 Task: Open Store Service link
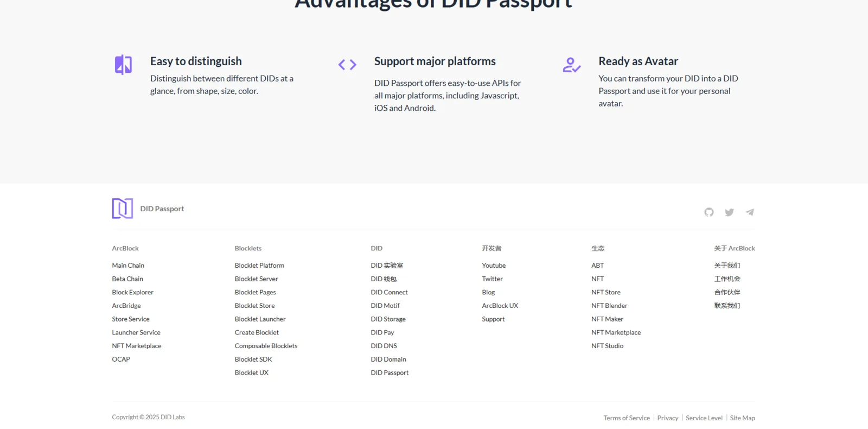point(131,319)
